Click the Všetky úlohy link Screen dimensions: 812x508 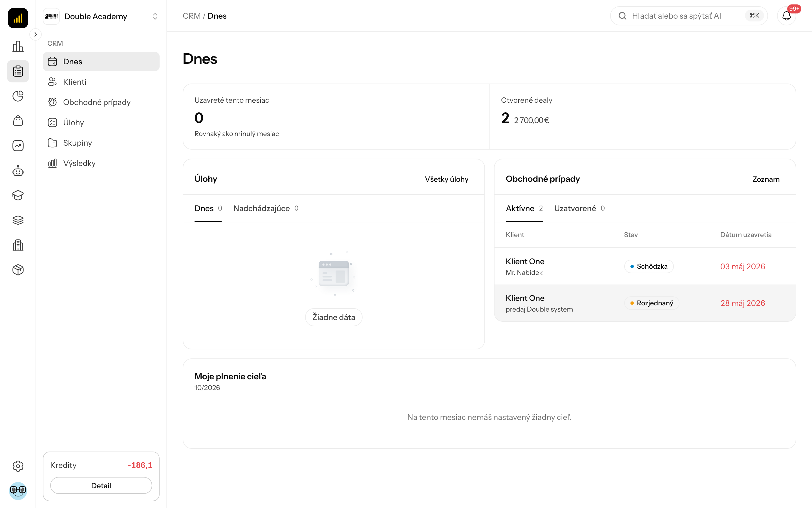[447, 179]
